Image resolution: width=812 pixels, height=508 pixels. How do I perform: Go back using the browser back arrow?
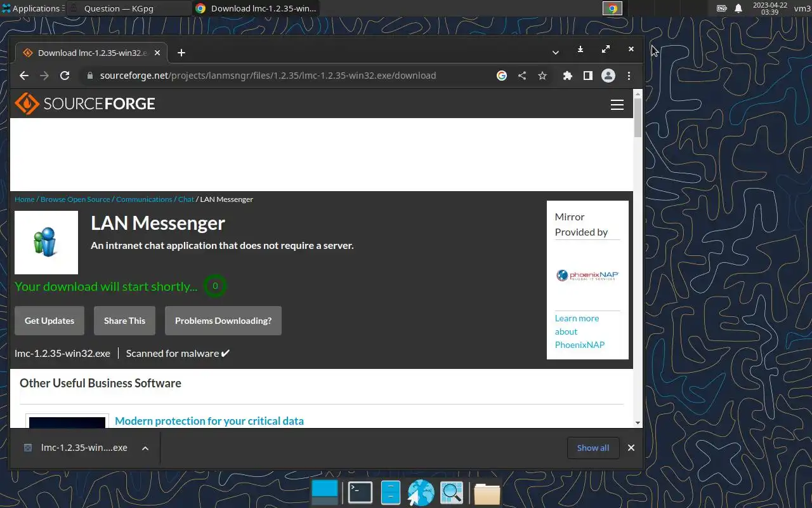(x=24, y=76)
